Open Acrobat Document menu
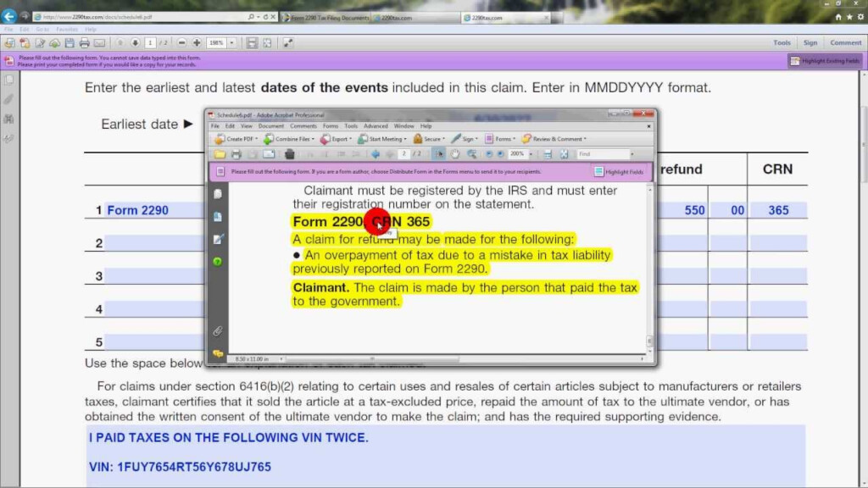The image size is (868, 488). 270,126
